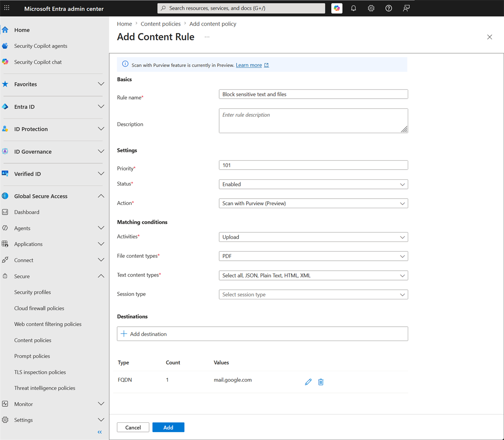504x440 pixels.
Task: Click the Connect plug icon
Action: (5, 260)
